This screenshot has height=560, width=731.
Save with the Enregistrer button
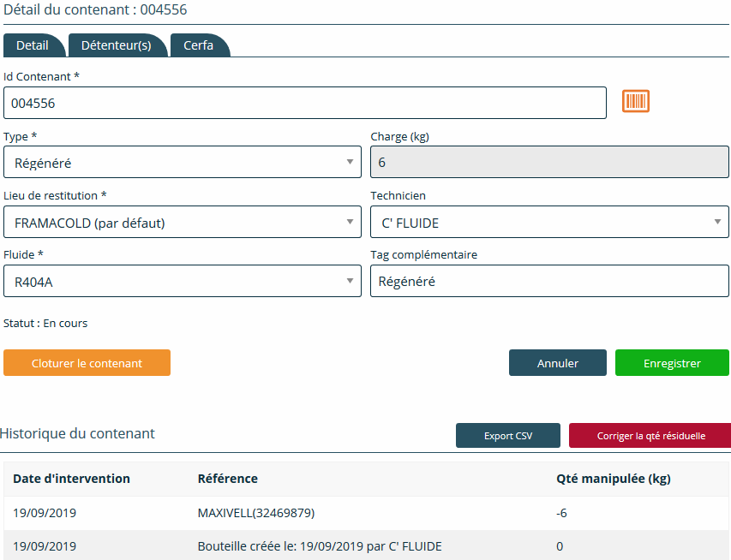pos(672,363)
